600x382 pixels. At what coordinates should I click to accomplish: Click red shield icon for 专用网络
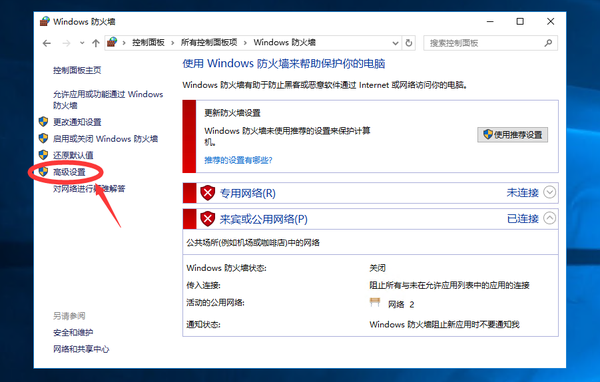pyautogui.click(x=207, y=193)
